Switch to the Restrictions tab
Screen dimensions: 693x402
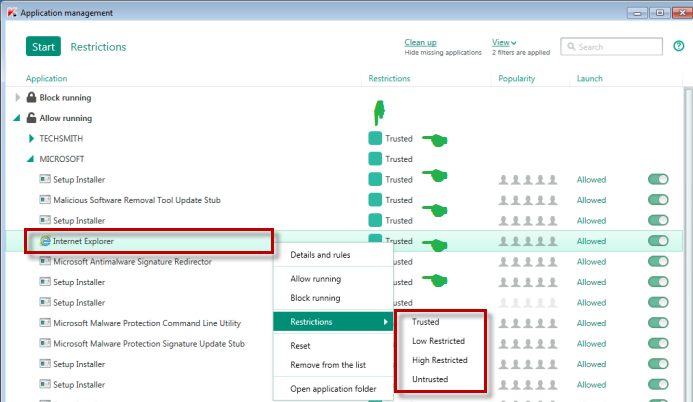[x=98, y=47]
